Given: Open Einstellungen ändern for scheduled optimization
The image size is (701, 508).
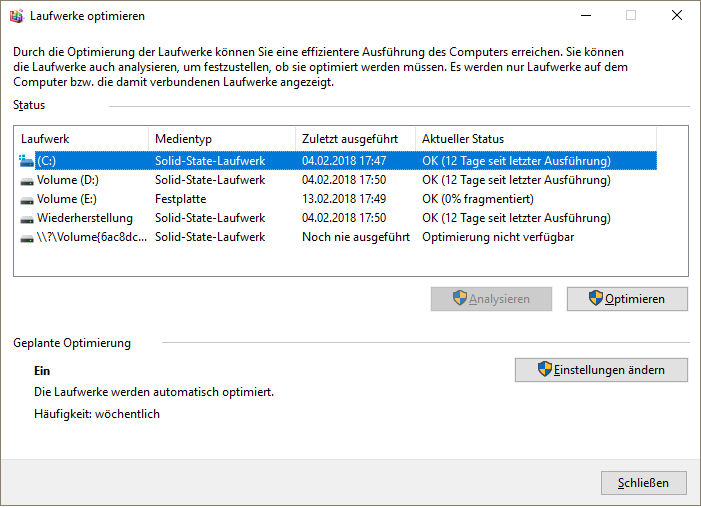Looking at the screenshot, I should point(601,370).
